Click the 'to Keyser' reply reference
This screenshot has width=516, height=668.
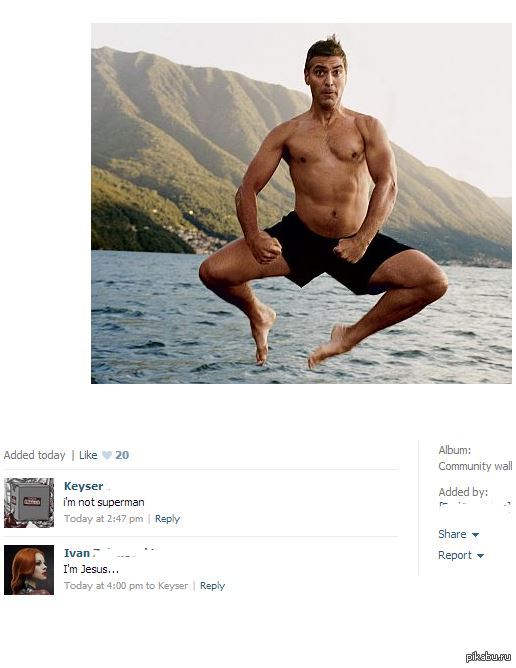point(167,586)
